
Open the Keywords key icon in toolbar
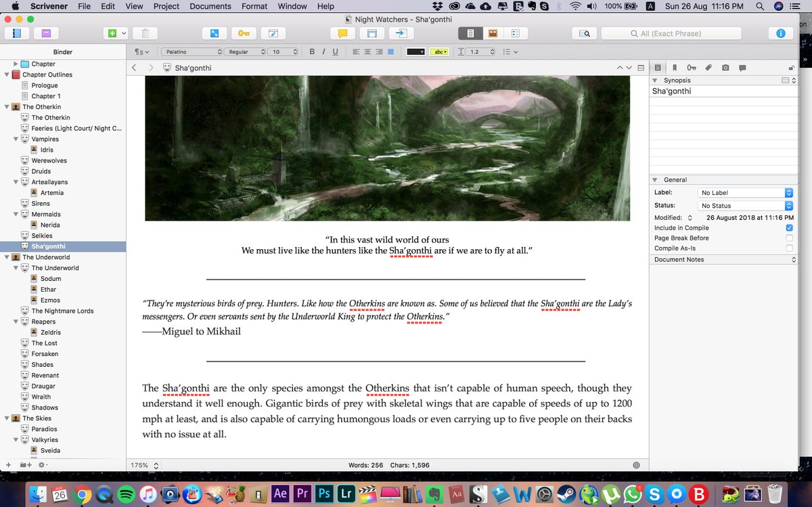coord(243,33)
